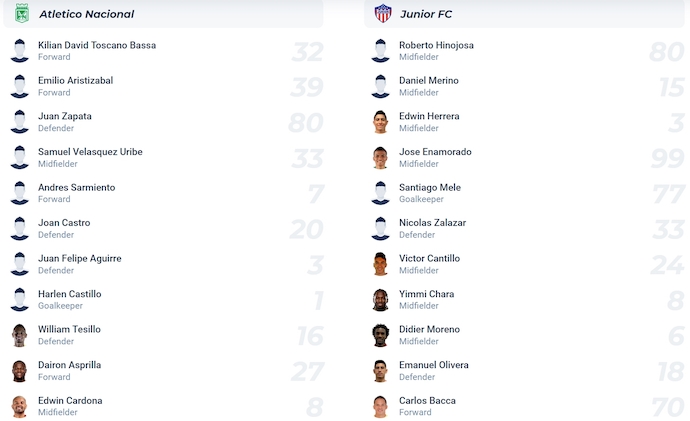Open Carlos Bacca's player photo
This screenshot has width=690, height=421.
click(380, 406)
